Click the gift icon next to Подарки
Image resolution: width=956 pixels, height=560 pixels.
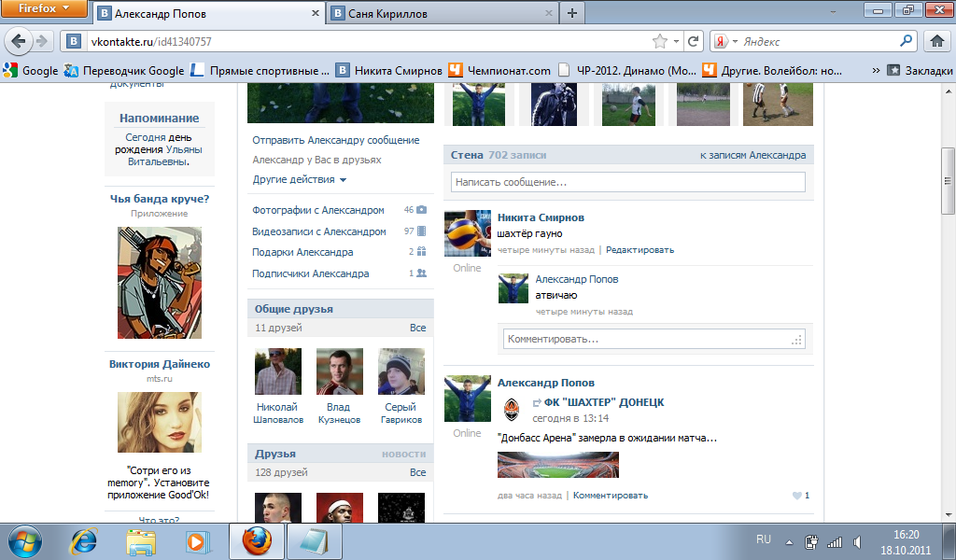coord(421,252)
